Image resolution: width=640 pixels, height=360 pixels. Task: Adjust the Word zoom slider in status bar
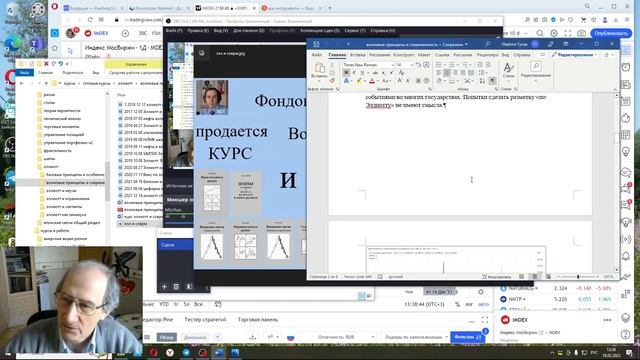click(x=578, y=277)
